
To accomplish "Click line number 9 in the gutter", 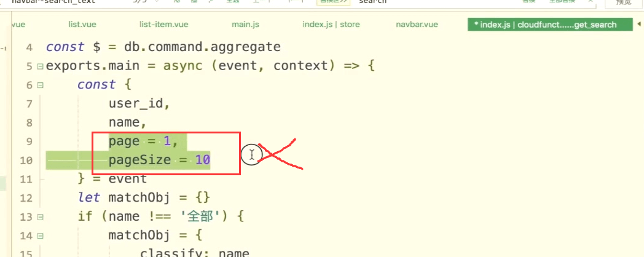I will point(29,141).
